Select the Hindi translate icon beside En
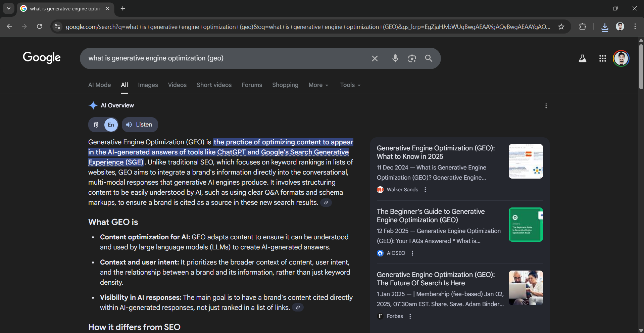The height and width of the screenshot is (333, 644). [x=96, y=125]
